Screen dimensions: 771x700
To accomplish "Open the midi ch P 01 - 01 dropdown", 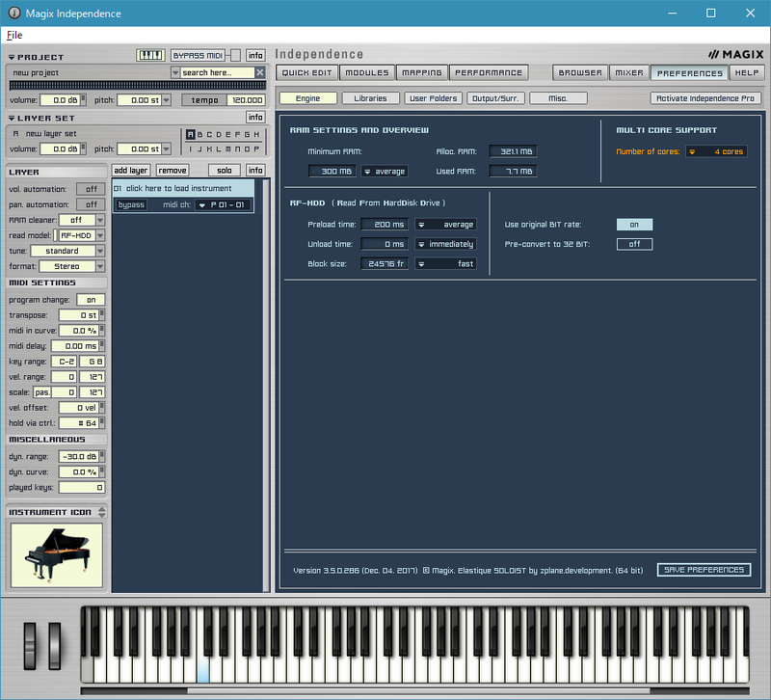I will pos(224,204).
